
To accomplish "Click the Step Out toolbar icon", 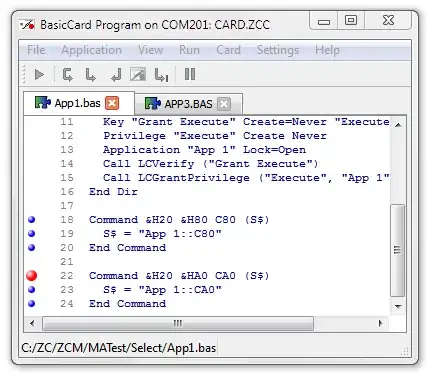I will point(116,74).
